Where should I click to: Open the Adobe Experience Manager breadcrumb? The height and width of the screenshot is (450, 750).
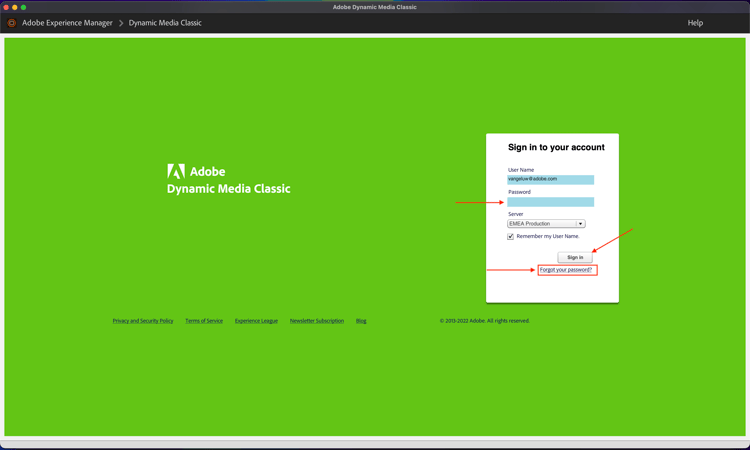(67, 23)
